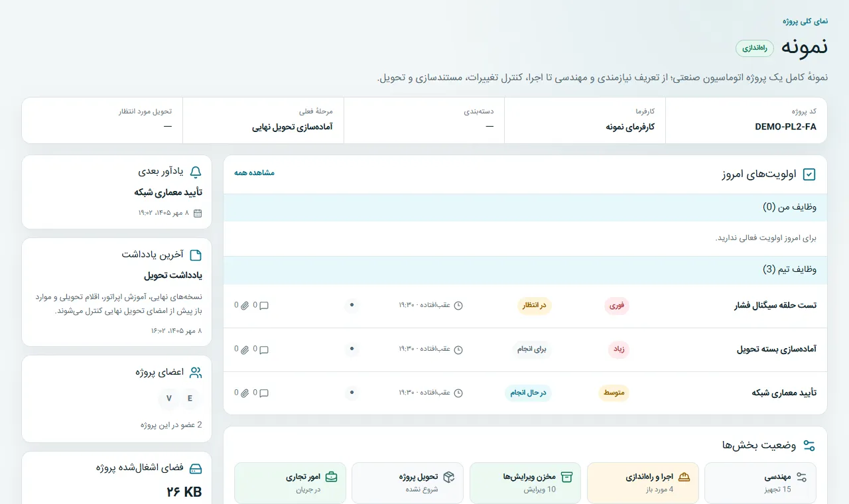Open the task آماده‌سازی بسته تحویل
The width and height of the screenshot is (849, 504).
[x=777, y=349]
